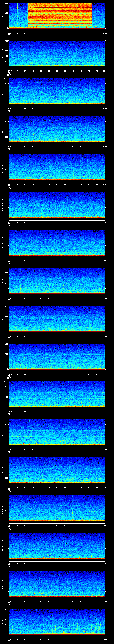Viewport: 114px width, 644px height.
Task: Click the '10:16:00' start time label
Action: 9,109
